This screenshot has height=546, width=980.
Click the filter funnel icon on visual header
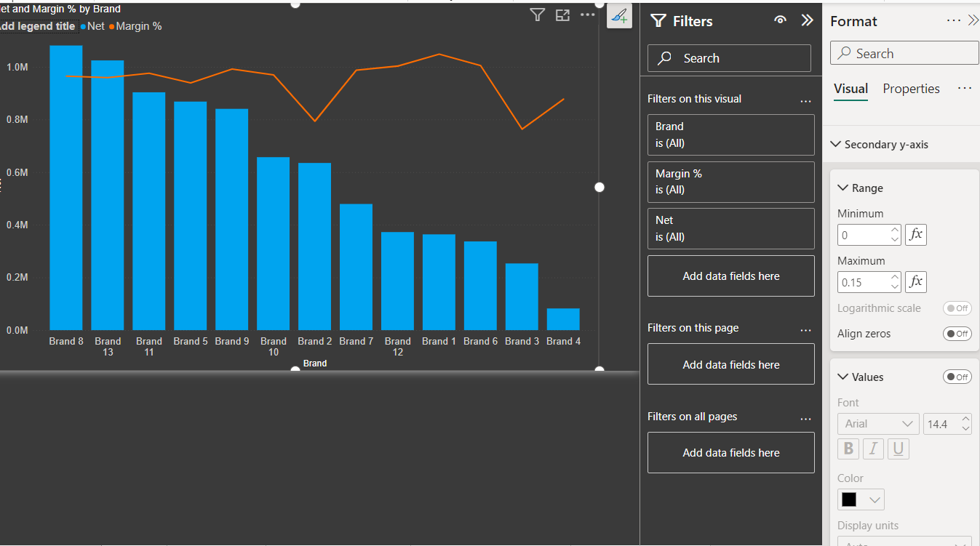[x=537, y=15]
